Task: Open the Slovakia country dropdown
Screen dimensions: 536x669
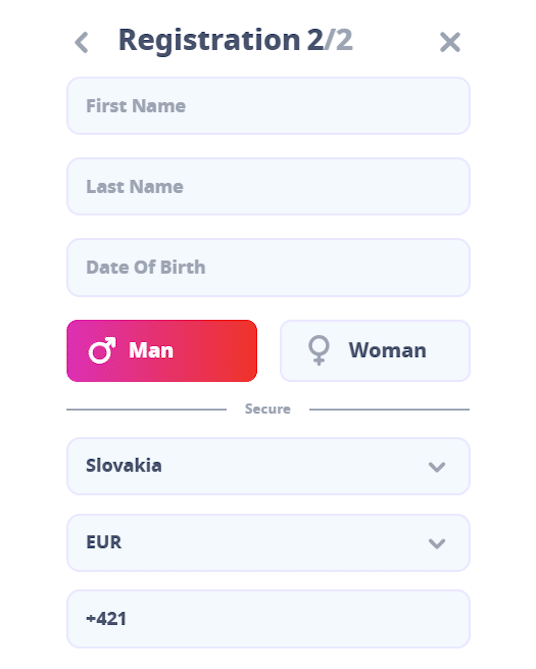Action: (x=268, y=466)
